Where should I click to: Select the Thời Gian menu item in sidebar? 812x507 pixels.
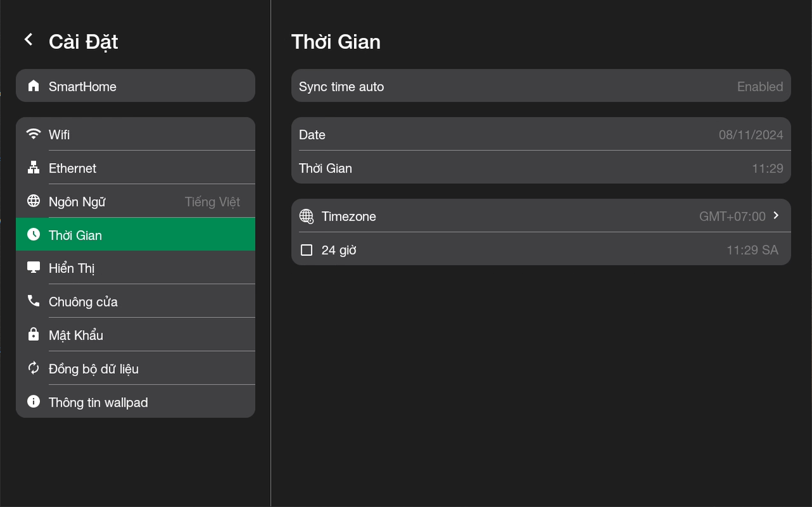pos(135,235)
